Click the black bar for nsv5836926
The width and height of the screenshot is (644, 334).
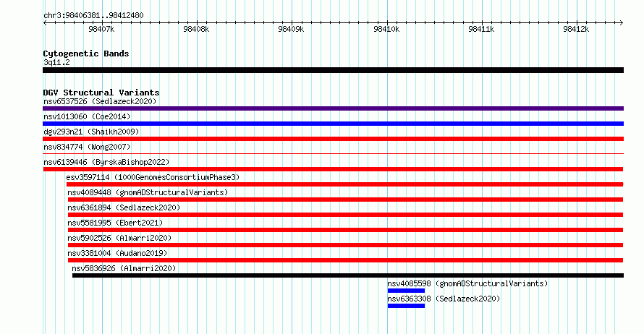click(348, 275)
